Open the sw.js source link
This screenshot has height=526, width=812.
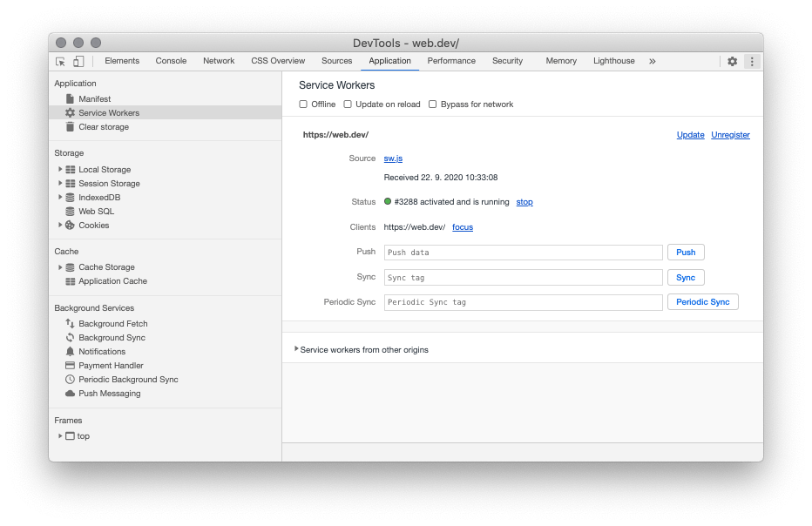click(393, 158)
